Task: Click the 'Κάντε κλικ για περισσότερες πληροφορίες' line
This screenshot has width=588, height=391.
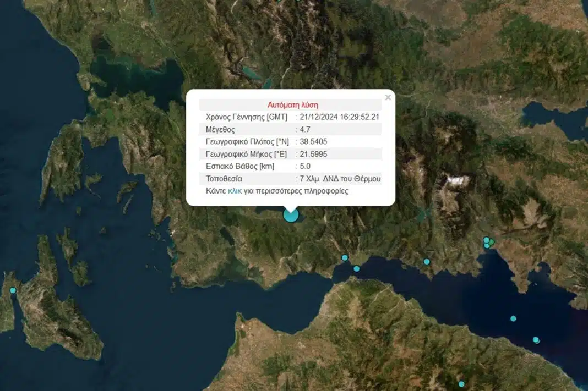Action: tap(277, 191)
